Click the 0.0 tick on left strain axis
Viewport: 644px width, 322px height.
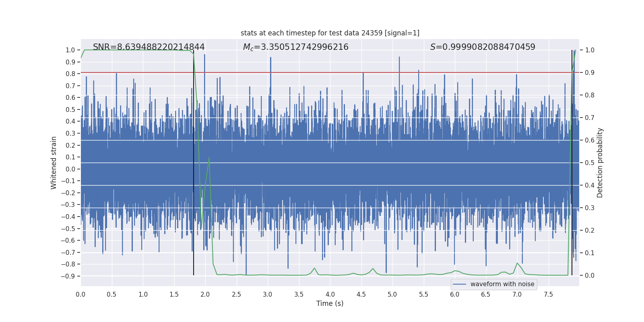point(70,169)
